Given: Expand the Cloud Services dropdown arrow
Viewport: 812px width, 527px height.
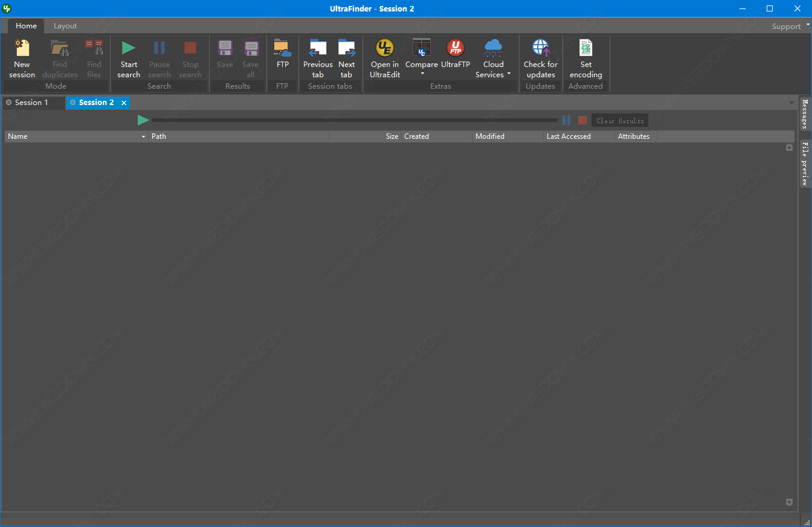Looking at the screenshot, I should 509,74.
